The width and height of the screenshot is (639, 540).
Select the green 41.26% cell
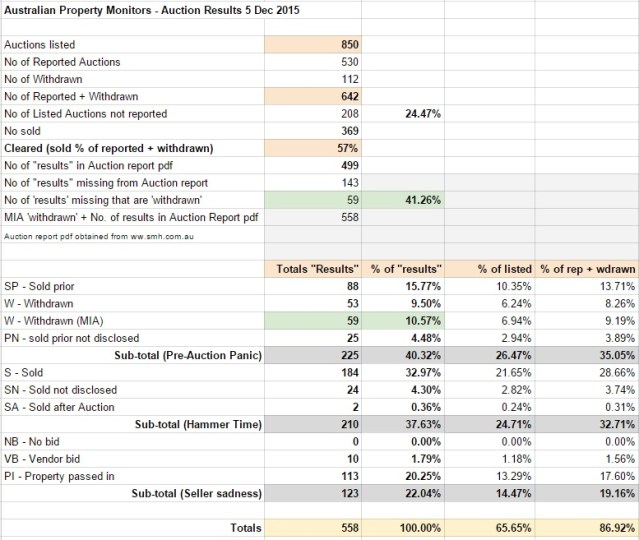click(x=423, y=200)
